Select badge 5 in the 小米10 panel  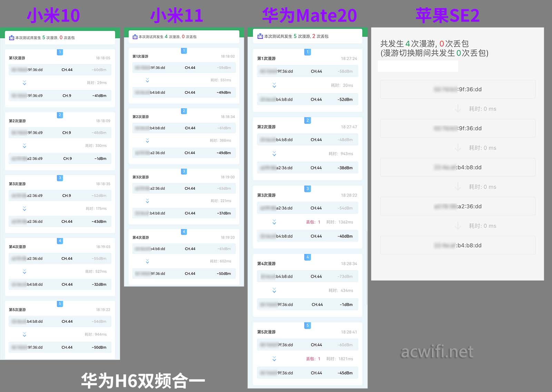click(x=60, y=304)
